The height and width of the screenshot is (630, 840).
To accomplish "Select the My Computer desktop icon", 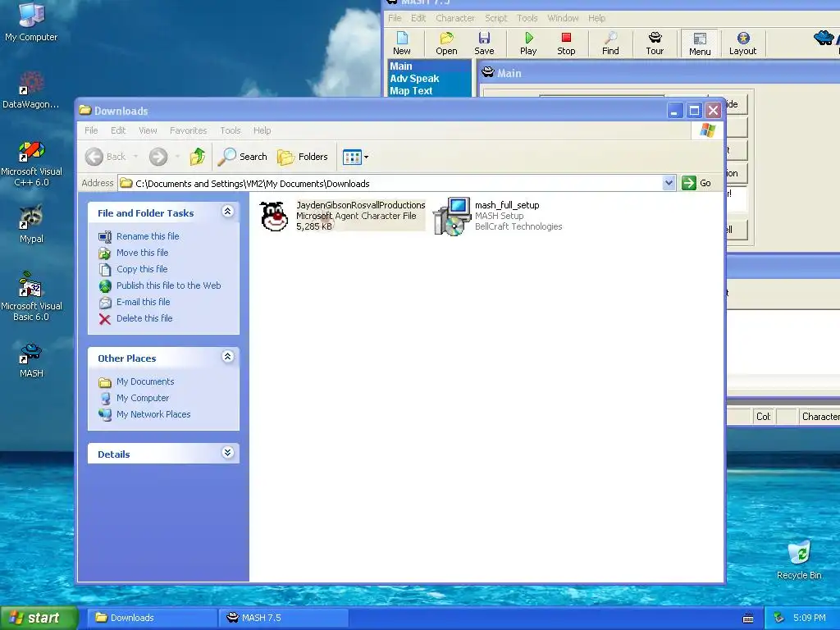I will 31,22.
